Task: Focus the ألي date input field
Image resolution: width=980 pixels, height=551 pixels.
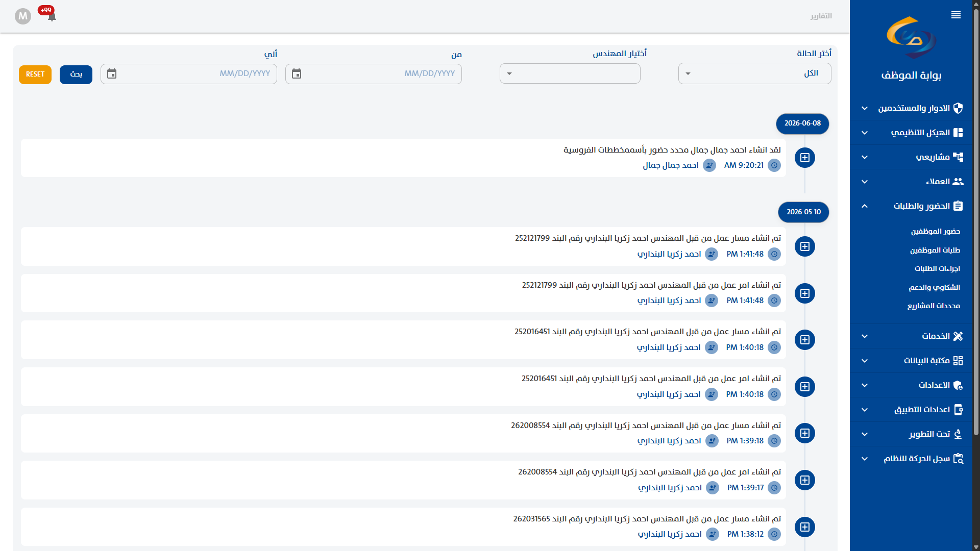Action: click(x=189, y=74)
